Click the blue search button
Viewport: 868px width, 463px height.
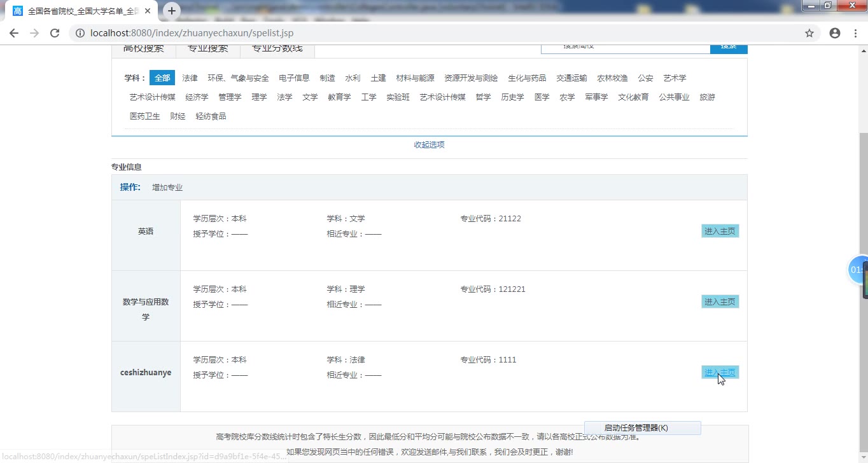tap(729, 48)
